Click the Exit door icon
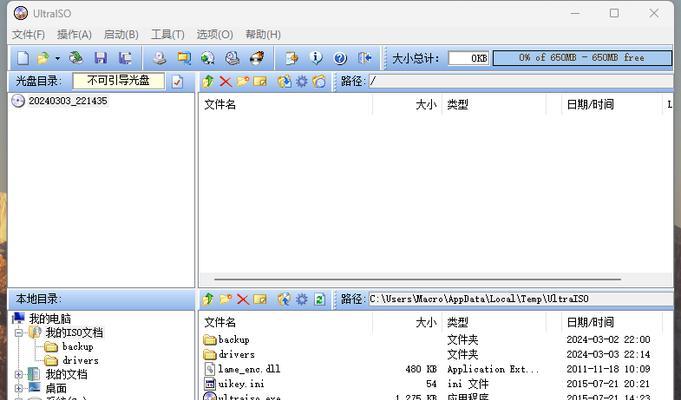 pos(364,58)
